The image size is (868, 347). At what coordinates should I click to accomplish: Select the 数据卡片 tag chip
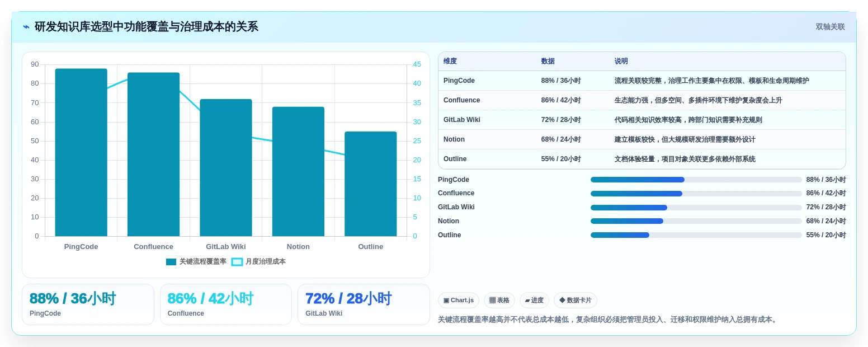point(575,300)
